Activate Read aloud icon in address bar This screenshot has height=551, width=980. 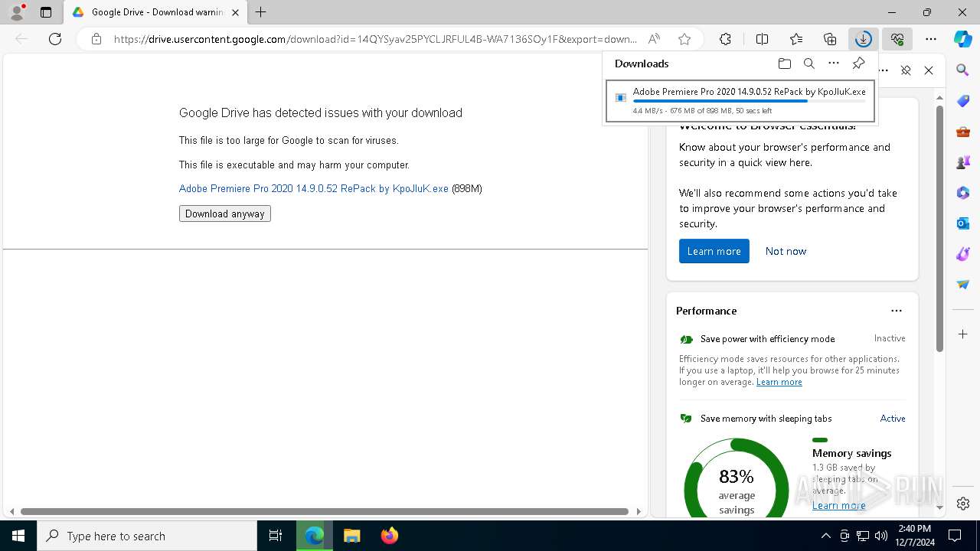[654, 39]
